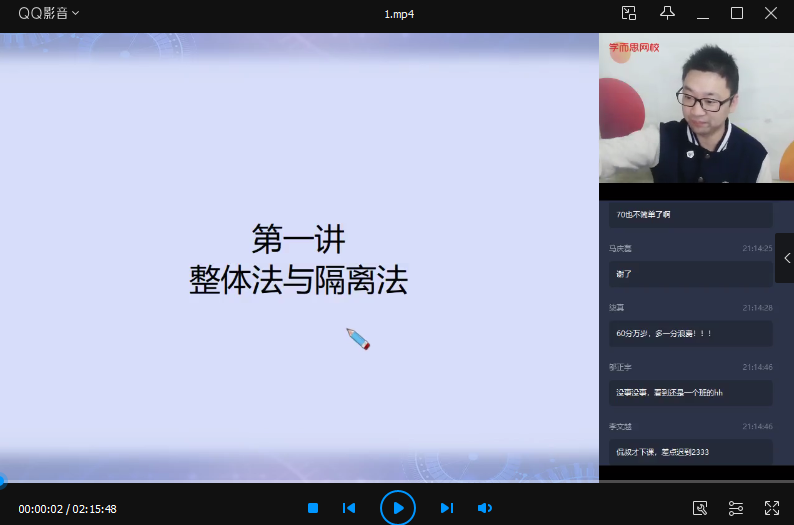Mute the volume speaker icon
The image size is (794, 525).
[x=485, y=508]
